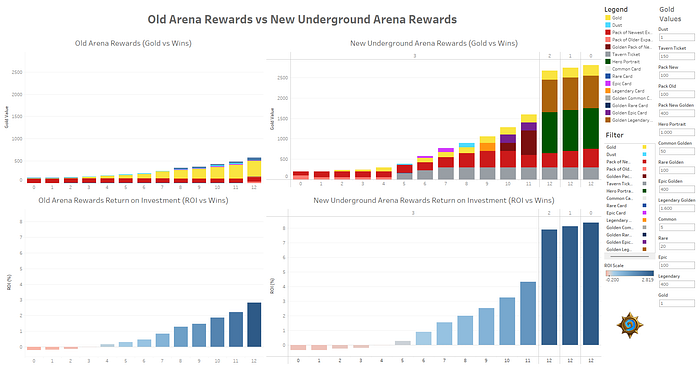Toggle Golden Pac.. in the Filter list
The width and height of the screenshot is (700, 368).
(627, 176)
